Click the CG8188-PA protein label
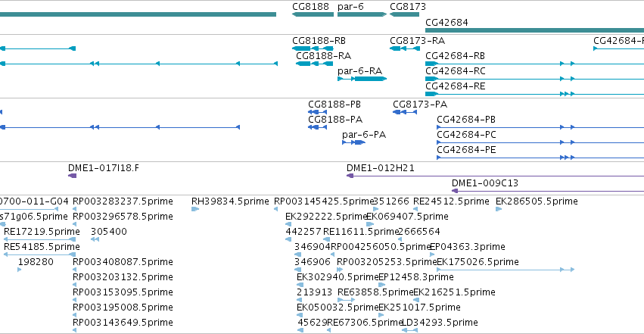This screenshot has height=334, width=644. [x=335, y=120]
